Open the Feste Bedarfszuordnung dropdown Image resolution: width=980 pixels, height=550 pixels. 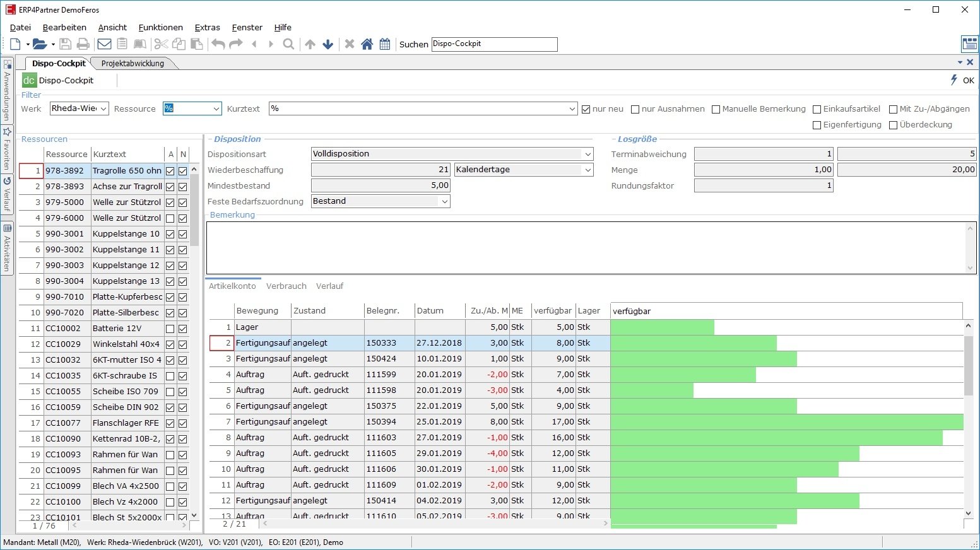coord(444,201)
